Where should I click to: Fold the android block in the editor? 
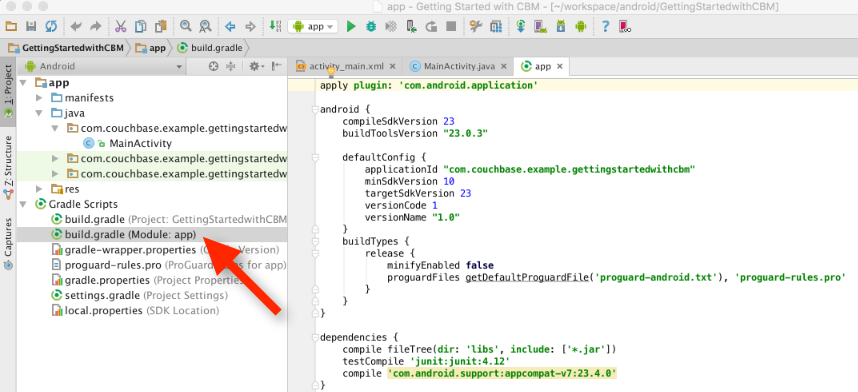(x=315, y=109)
